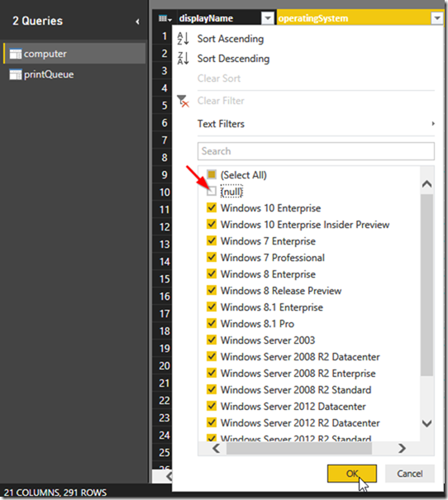The image size is (448, 500).
Task: Collapse the Queries pane with the arrow
Action: [x=137, y=21]
